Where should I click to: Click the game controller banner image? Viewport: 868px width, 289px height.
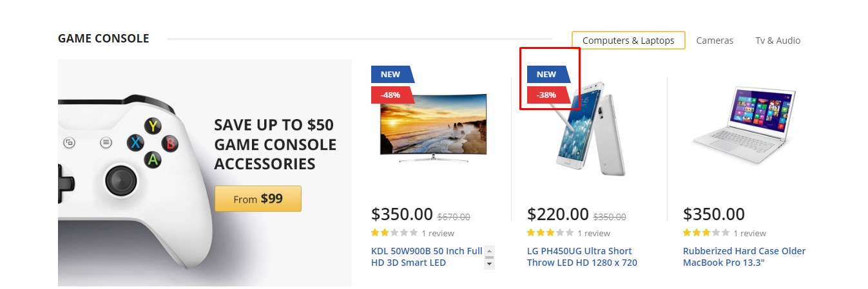point(135,174)
